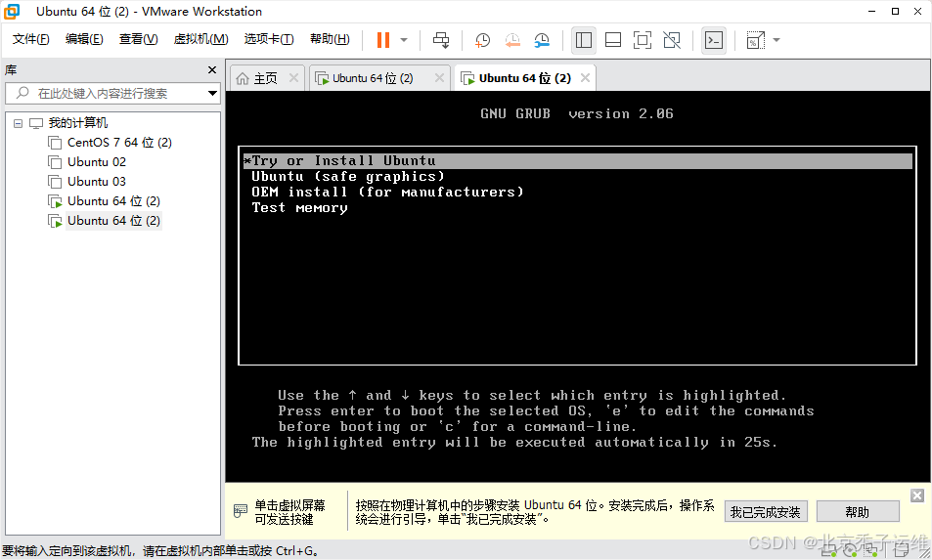Click the stretch guest display icon

[x=755, y=40]
